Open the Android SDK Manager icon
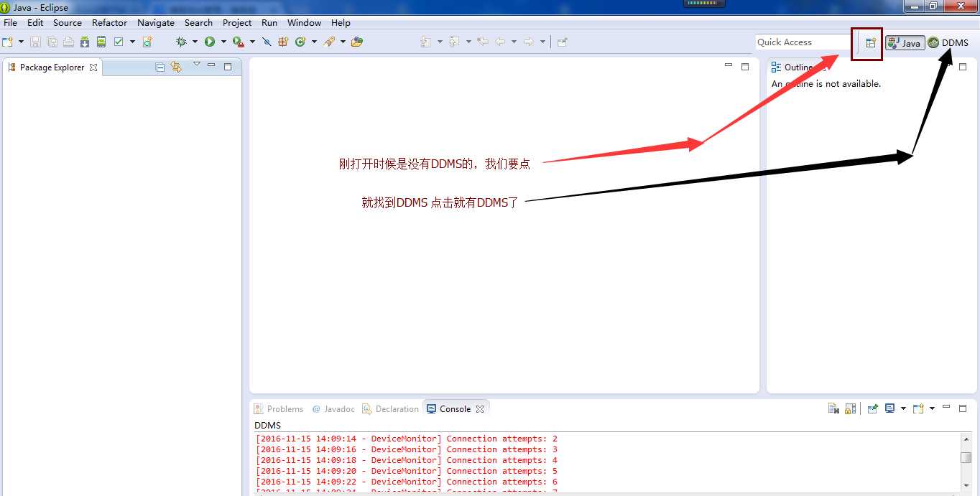This screenshot has width=980, height=496. pos(85,42)
